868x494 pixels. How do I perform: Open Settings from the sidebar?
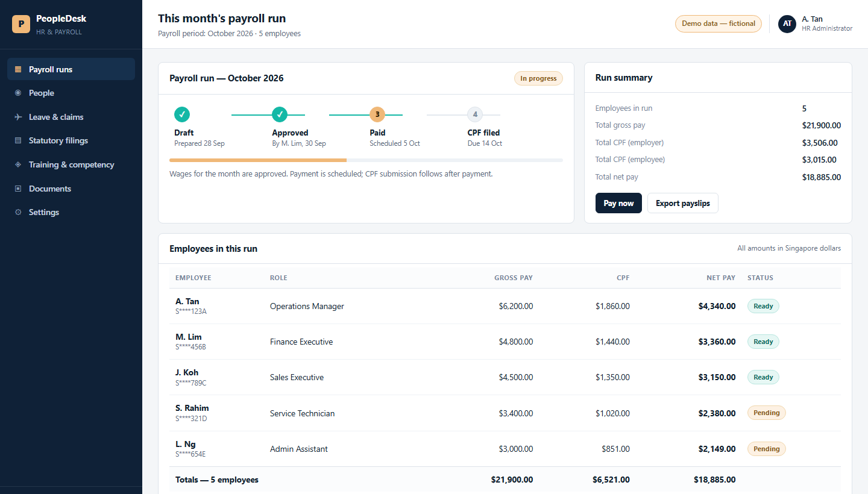click(71, 212)
